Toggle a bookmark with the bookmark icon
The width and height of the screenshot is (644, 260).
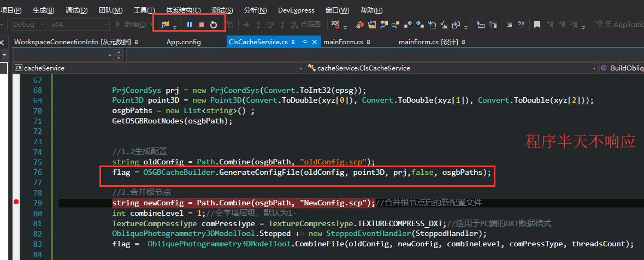tap(537, 25)
